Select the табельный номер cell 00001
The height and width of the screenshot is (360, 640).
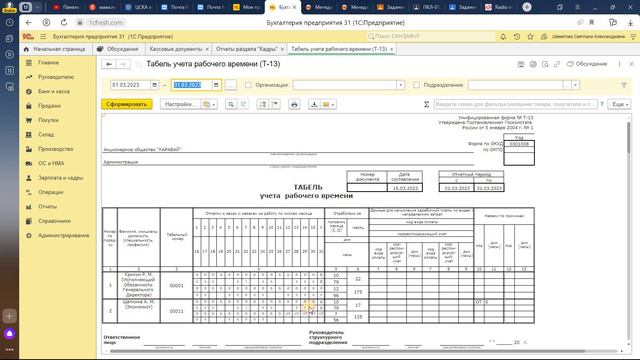click(x=176, y=285)
